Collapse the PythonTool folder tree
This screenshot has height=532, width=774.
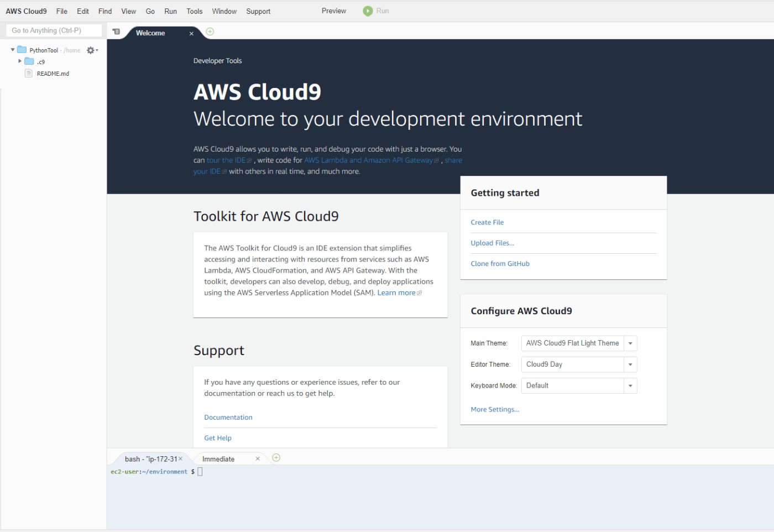[13, 50]
